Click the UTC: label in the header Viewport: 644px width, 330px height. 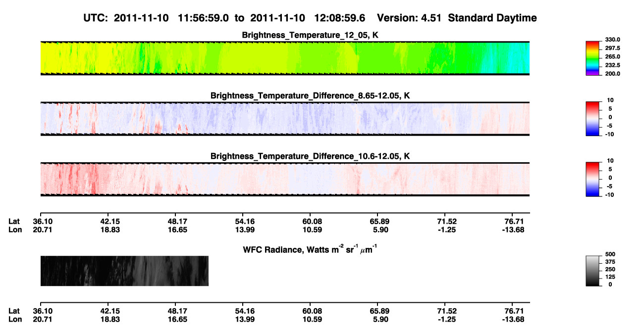click(97, 18)
